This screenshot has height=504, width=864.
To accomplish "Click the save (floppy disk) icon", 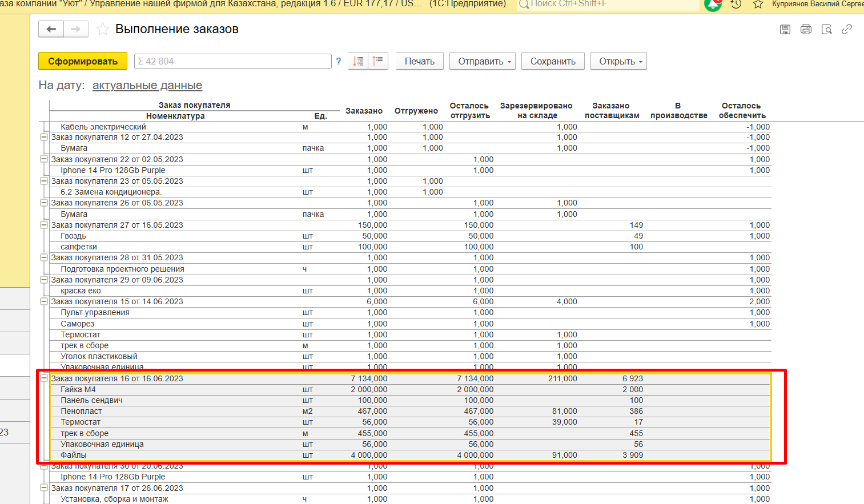I will click(785, 29).
